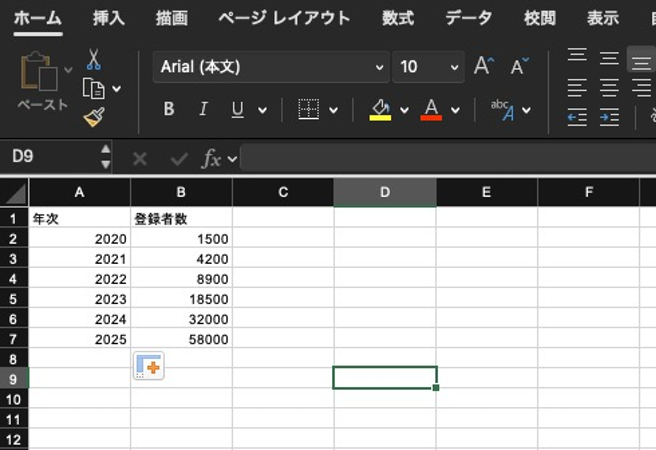Click the Copy documents icon
The image size is (656, 450).
pos(93,89)
